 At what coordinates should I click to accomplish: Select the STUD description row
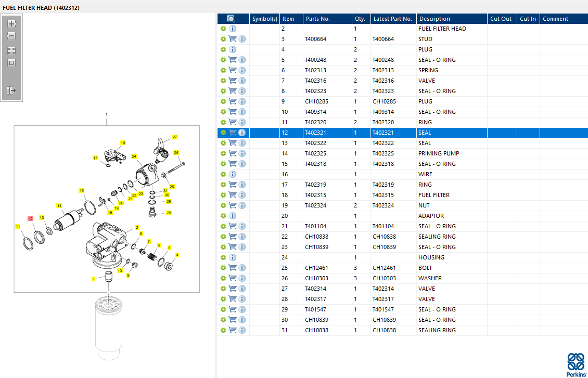425,39
